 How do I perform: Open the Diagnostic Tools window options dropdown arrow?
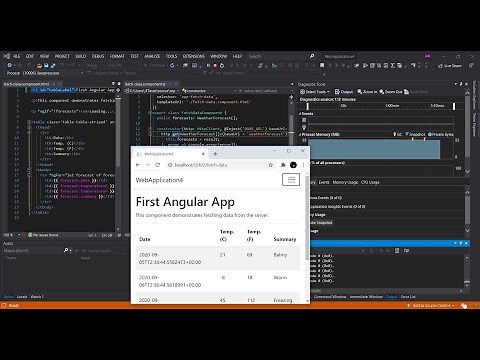(x=456, y=84)
